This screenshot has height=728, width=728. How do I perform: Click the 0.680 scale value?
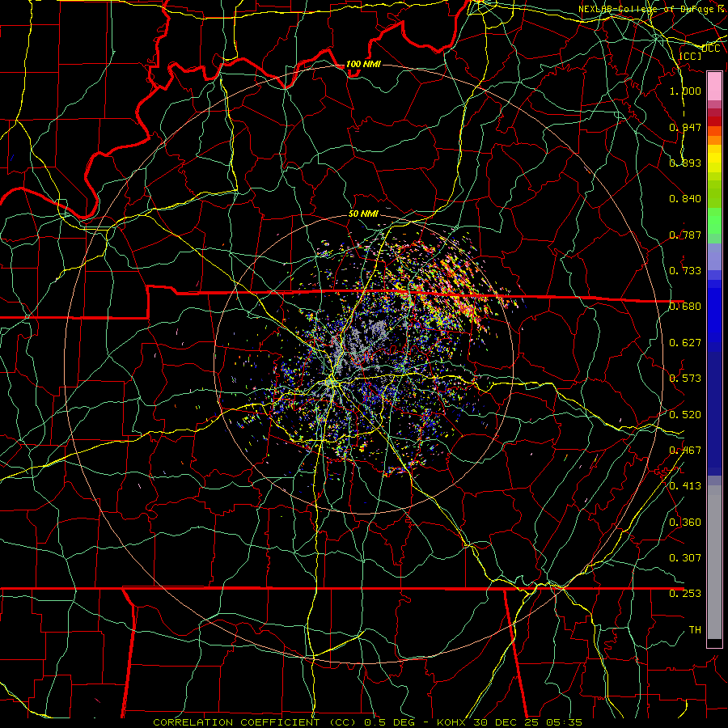(685, 307)
